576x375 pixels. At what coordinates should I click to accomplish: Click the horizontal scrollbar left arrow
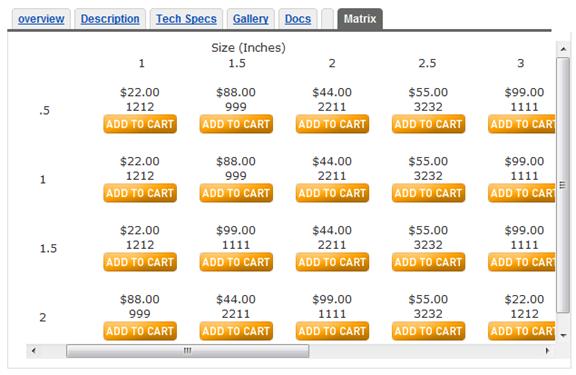pyautogui.click(x=34, y=351)
